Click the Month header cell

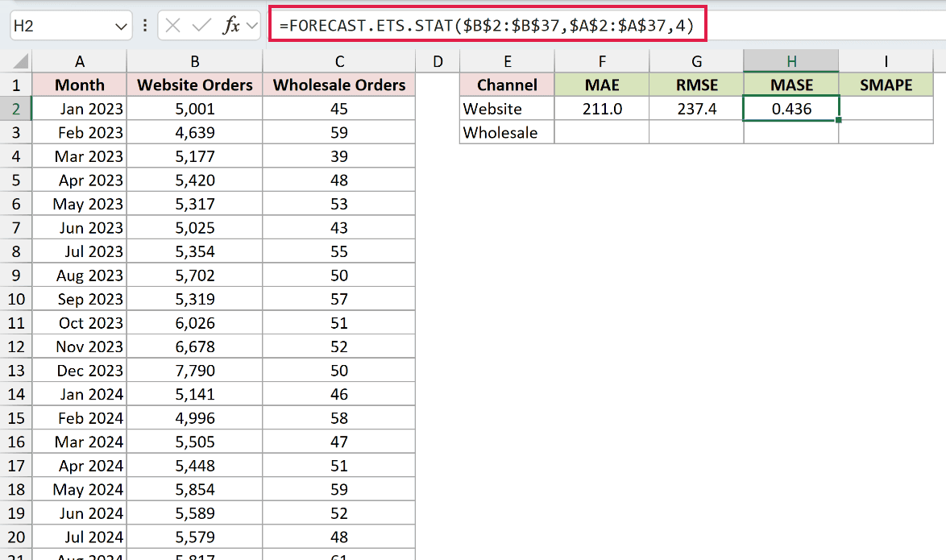[x=80, y=85]
